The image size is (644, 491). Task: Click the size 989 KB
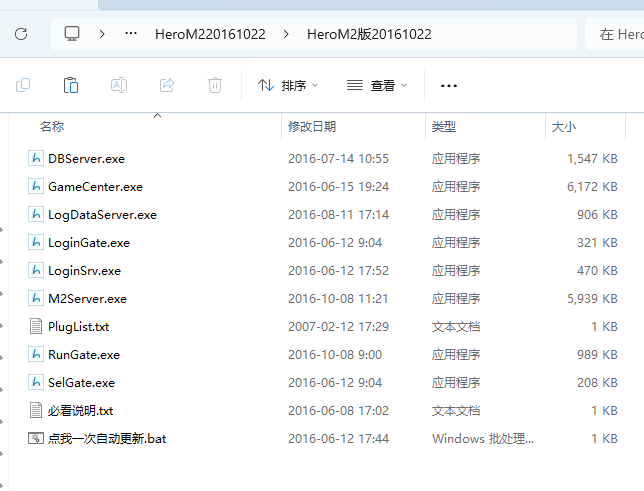pyautogui.click(x=597, y=355)
